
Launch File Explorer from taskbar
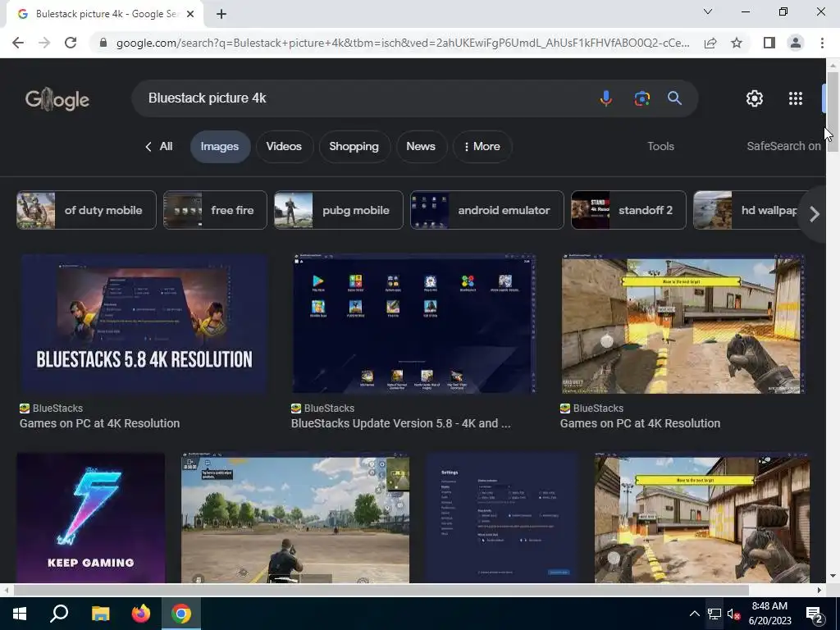(100, 614)
